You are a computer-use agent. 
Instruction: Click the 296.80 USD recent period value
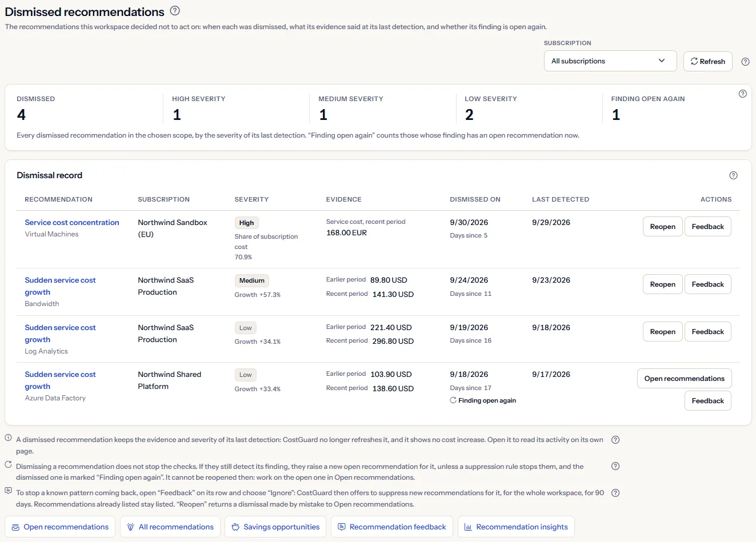click(393, 341)
